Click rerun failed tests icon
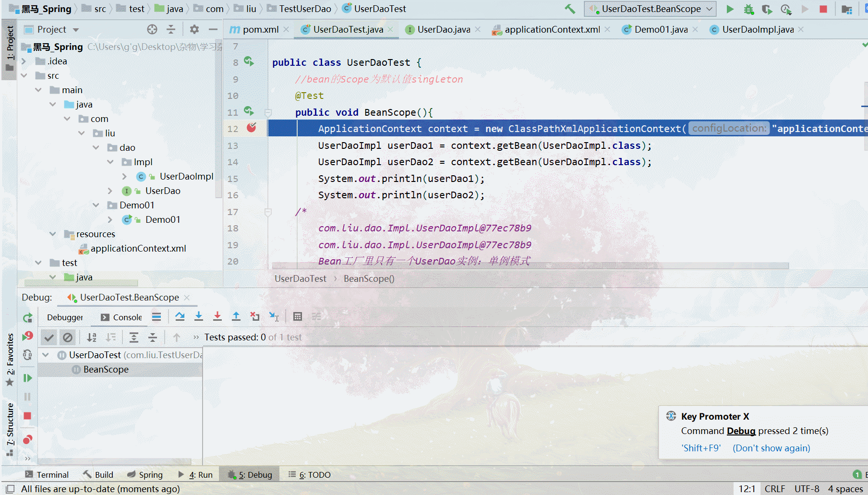The height and width of the screenshot is (495, 868). [x=27, y=336]
